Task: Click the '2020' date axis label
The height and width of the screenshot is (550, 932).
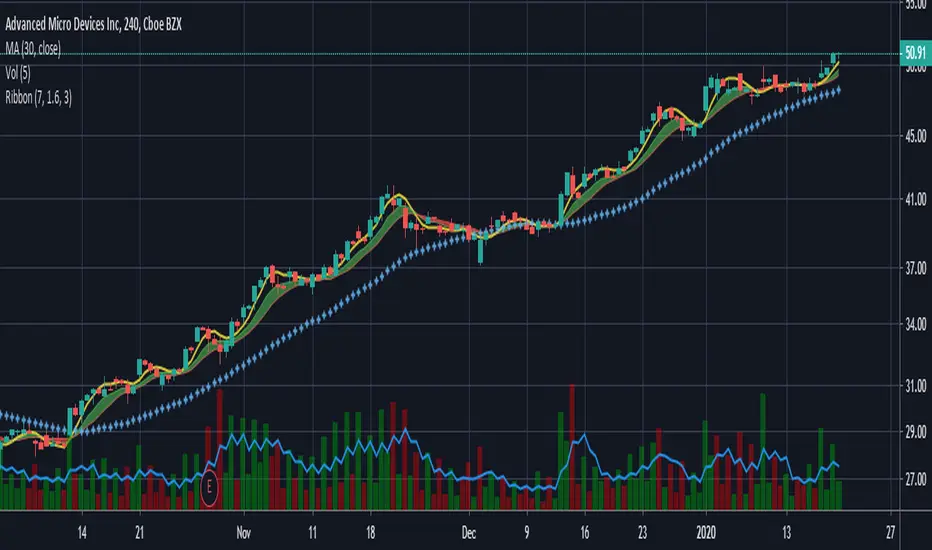Action: [x=706, y=533]
